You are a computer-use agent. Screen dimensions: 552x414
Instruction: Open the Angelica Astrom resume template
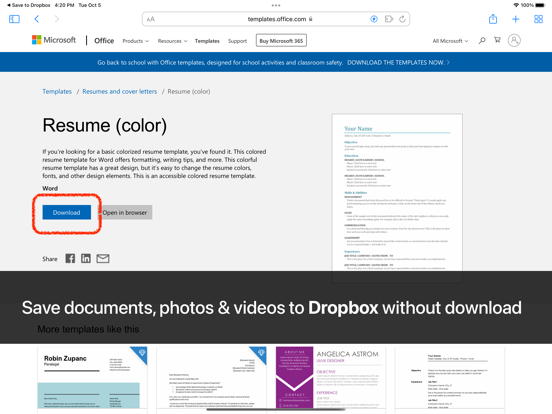[x=331, y=379]
